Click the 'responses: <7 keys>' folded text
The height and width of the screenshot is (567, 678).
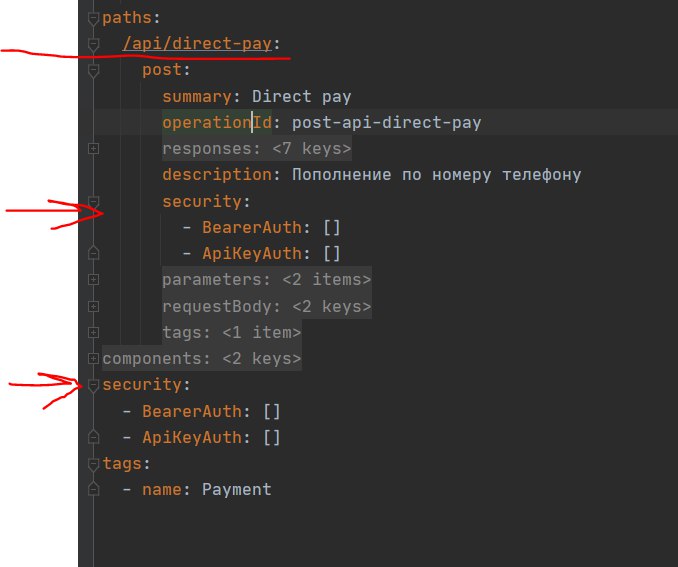tap(257, 148)
